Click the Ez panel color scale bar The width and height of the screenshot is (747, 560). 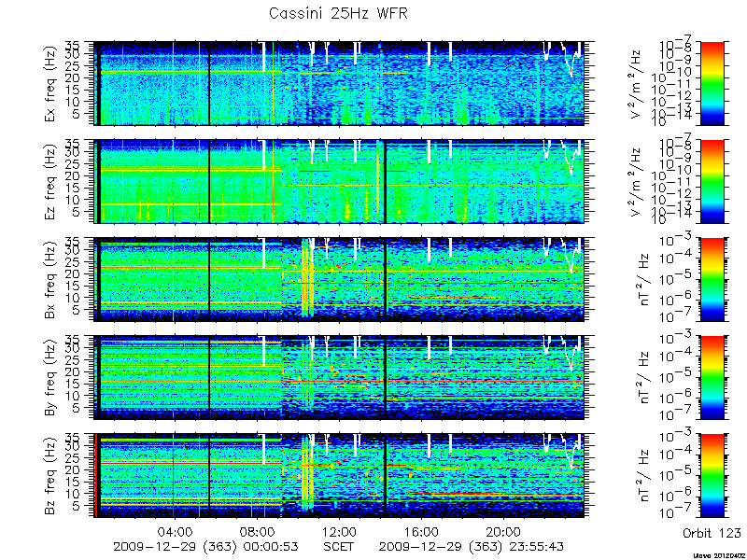(x=712, y=181)
